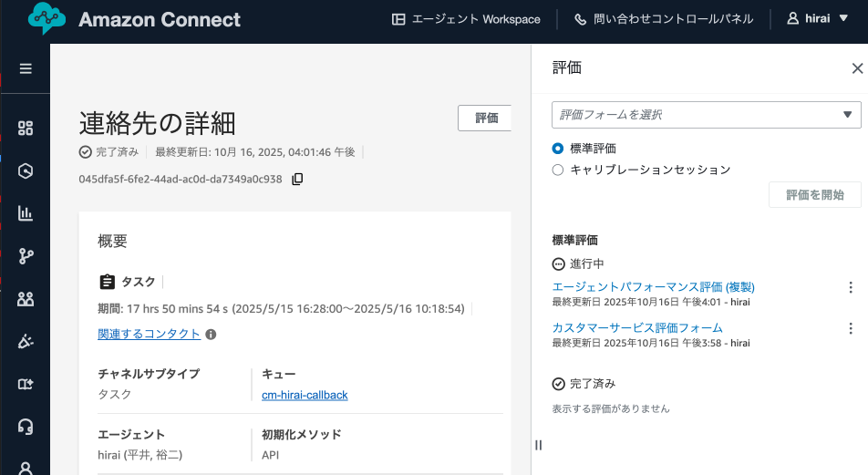868x475 pixels.
Task: Click the agent name hirai (平井, 裕二)
Action: pyautogui.click(x=140, y=455)
